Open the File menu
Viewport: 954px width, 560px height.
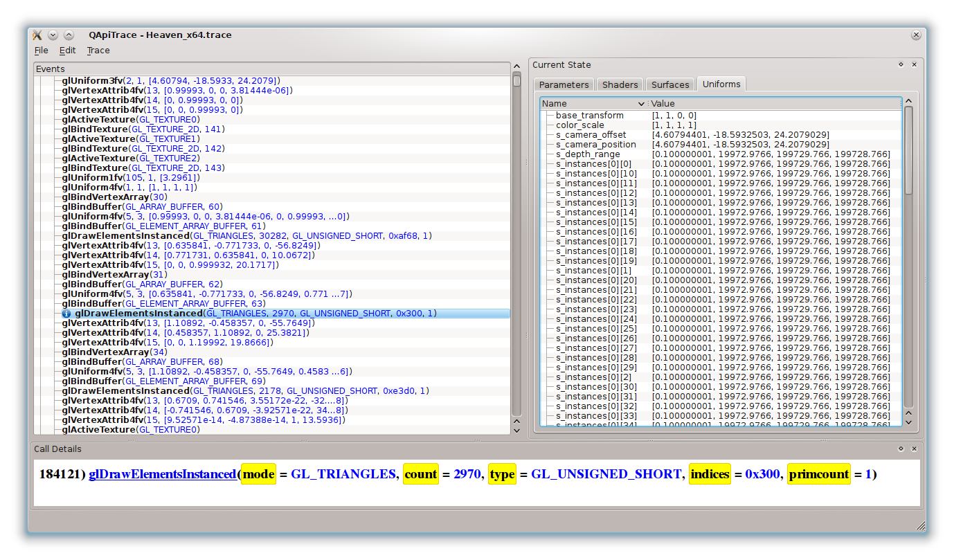point(41,50)
